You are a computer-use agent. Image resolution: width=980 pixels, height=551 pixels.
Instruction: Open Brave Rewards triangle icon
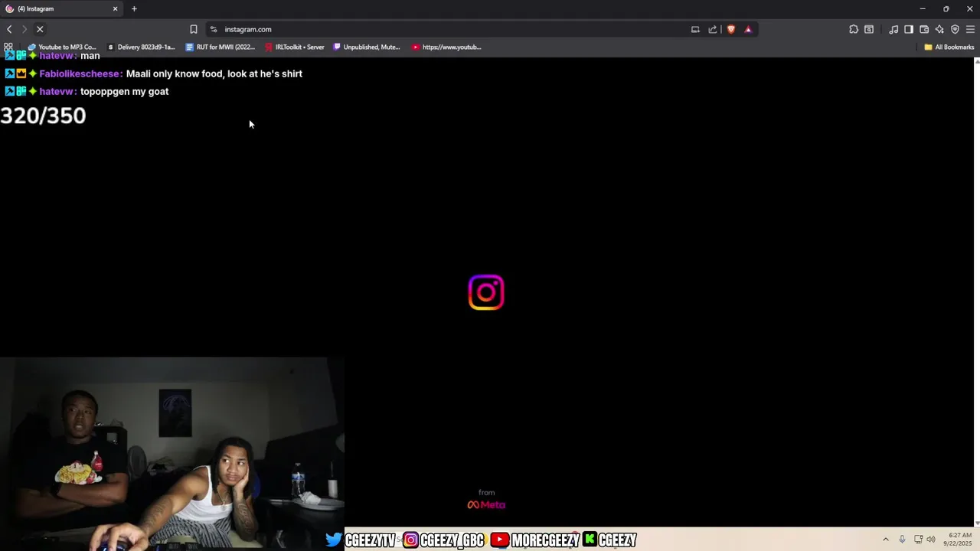pyautogui.click(x=748, y=29)
